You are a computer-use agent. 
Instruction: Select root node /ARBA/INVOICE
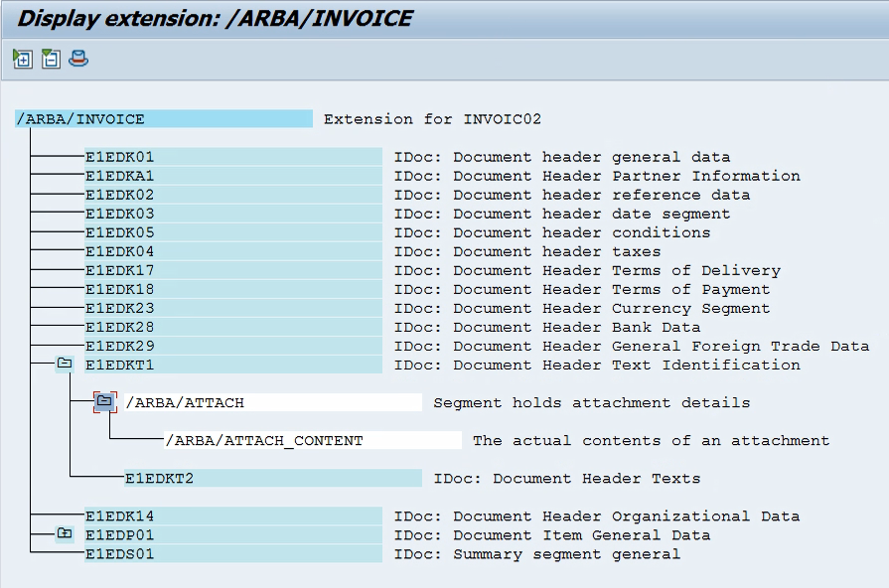click(164, 119)
